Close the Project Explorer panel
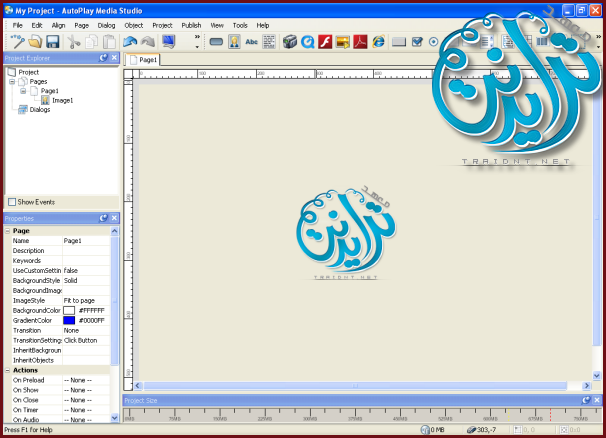Screen dimensions: 606x438 pos(114,58)
